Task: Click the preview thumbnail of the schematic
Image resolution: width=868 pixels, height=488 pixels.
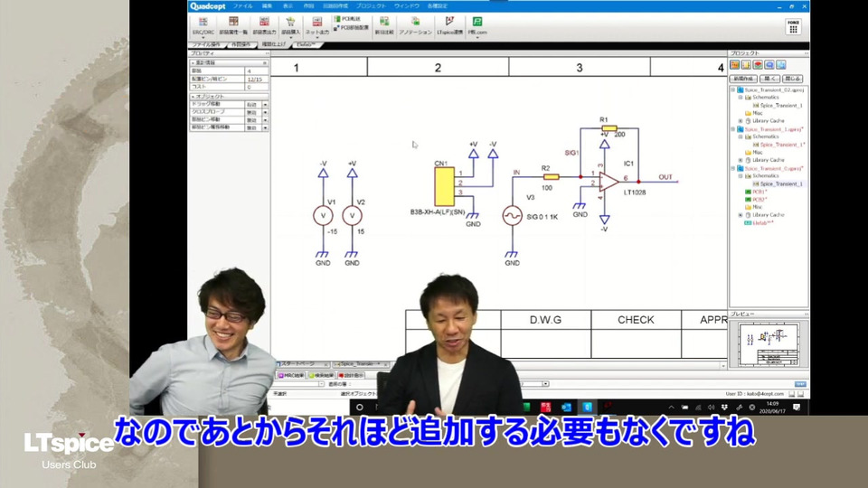Action: pyautogui.click(x=769, y=343)
